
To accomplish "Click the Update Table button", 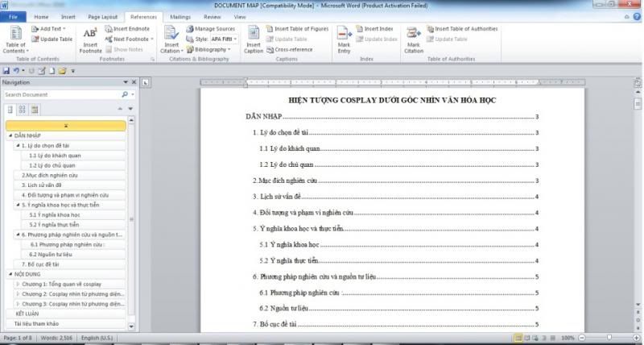I will [56, 39].
